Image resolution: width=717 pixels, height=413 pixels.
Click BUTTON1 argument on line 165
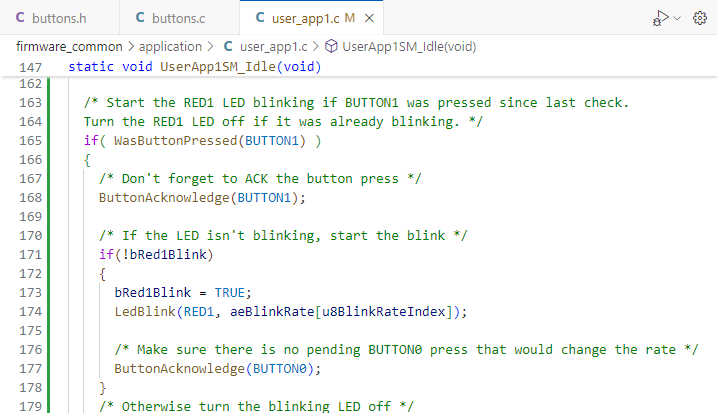click(272, 140)
